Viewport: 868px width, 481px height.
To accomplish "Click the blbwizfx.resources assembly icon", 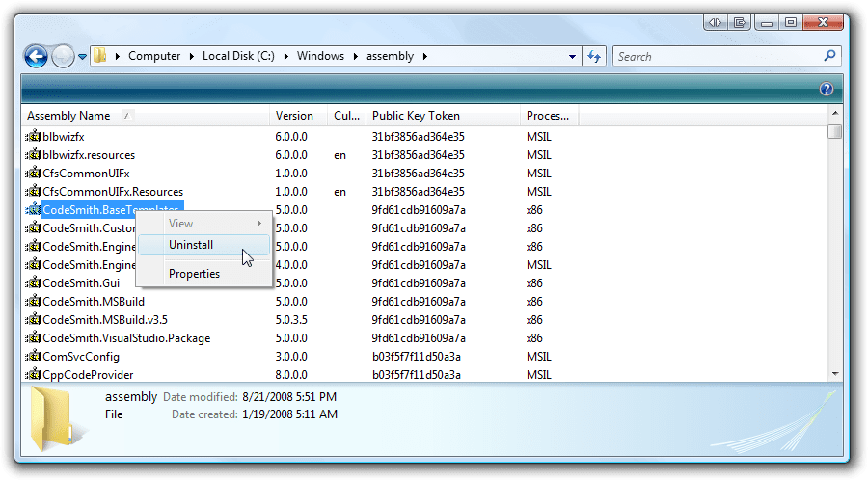I will coord(33,154).
